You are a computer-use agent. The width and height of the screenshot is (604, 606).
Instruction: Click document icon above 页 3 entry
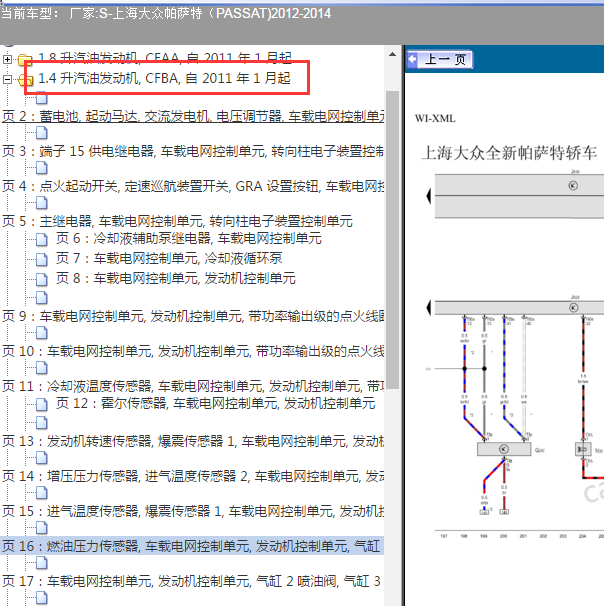42,133
